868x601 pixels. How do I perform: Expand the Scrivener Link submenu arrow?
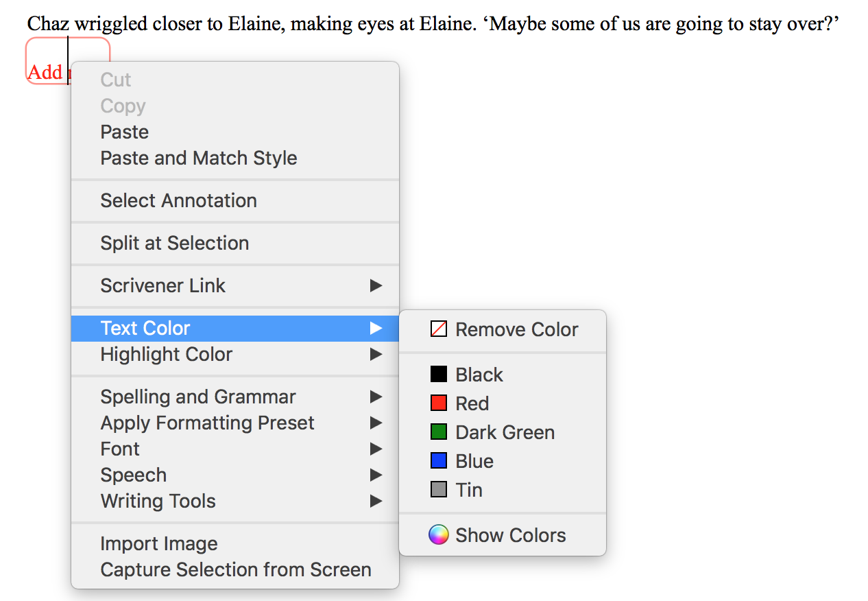pyautogui.click(x=376, y=285)
